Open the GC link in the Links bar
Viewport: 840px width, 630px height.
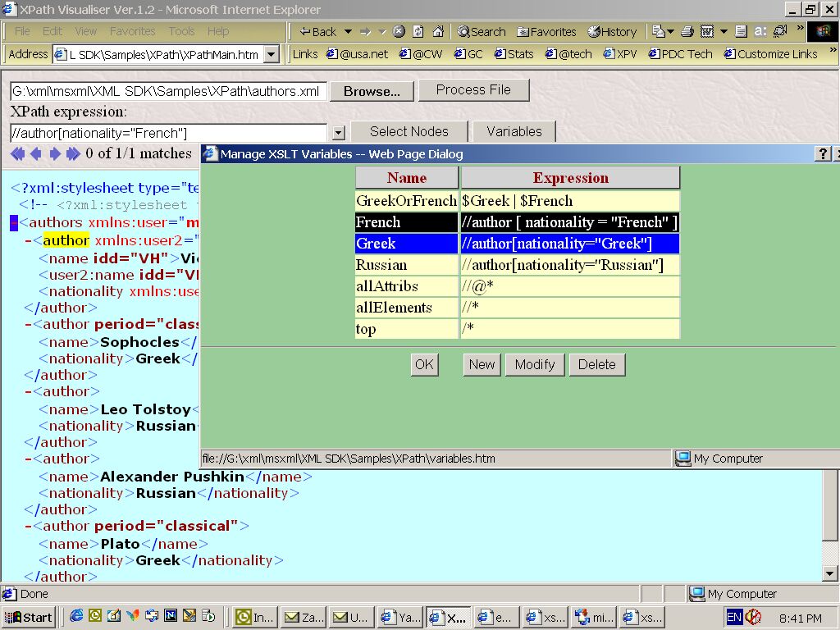tap(468, 54)
